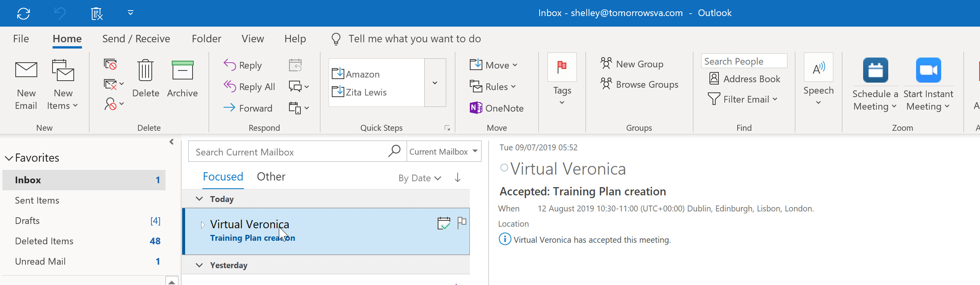This screenshot has width=980, height=285.
Task: Click the Meeting reply icon
Action: 295,65
